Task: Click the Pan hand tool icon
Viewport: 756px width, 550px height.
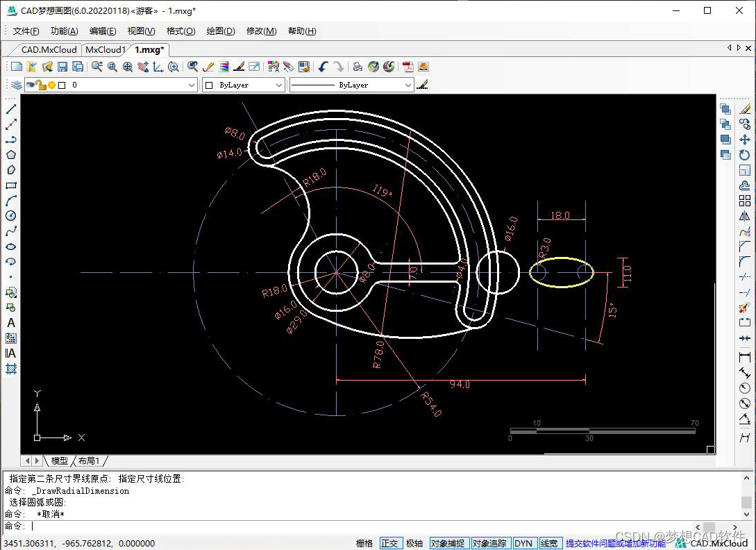Action: tap(143, 67)
